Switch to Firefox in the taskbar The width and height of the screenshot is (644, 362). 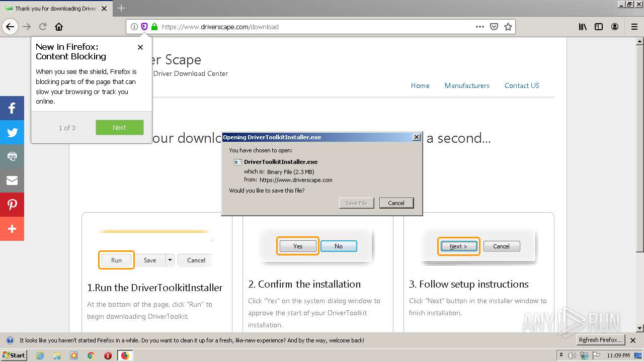[x=125, y=355]
